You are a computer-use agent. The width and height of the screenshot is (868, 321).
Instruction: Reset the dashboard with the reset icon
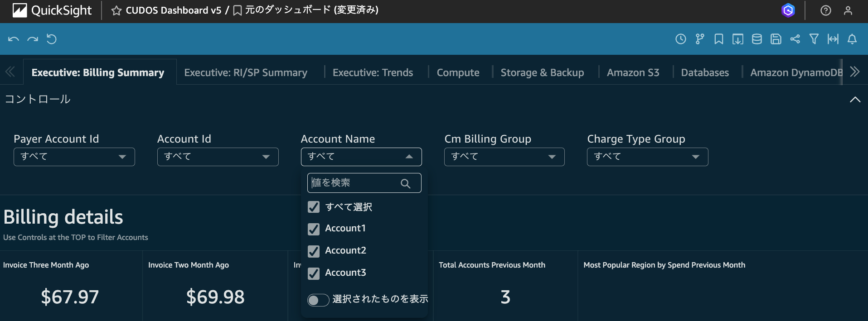52,39
